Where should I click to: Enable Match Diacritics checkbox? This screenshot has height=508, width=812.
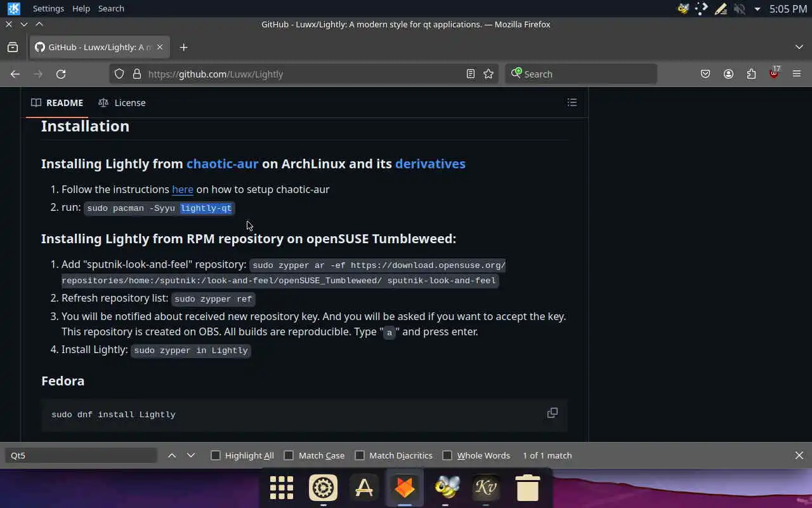point(360,455)
